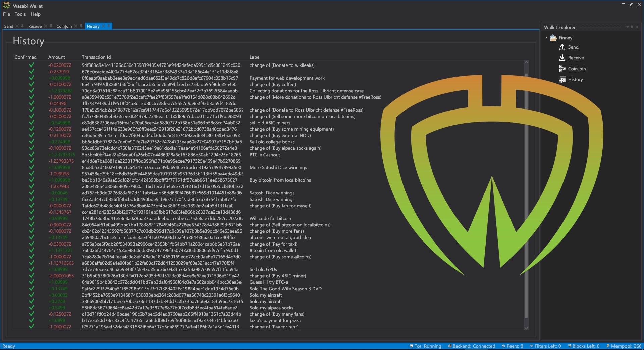Click confirmed checkmark for Donate to wikileaks row
Image resolution: width=644 pixels, height=350 pixels.
[x=32, y=65]
